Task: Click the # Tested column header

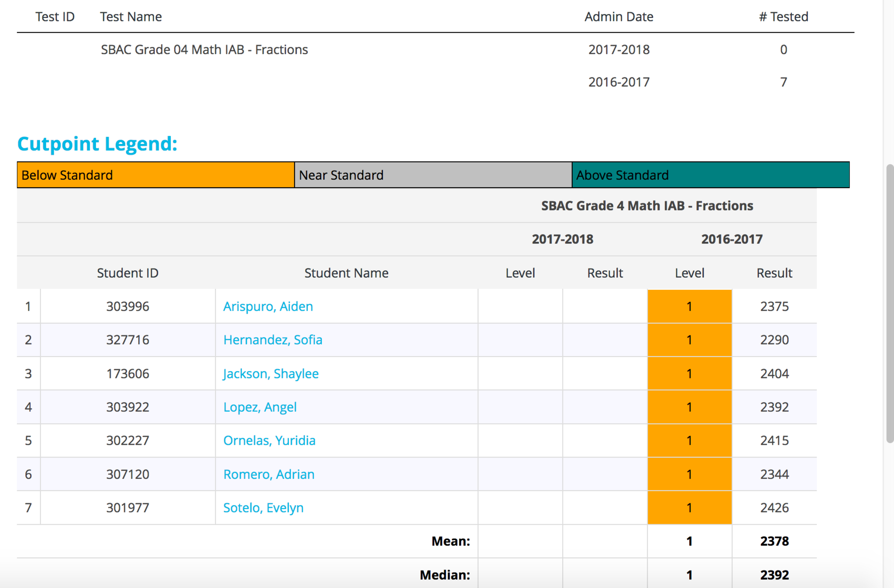Action: [x=784, y=17]
